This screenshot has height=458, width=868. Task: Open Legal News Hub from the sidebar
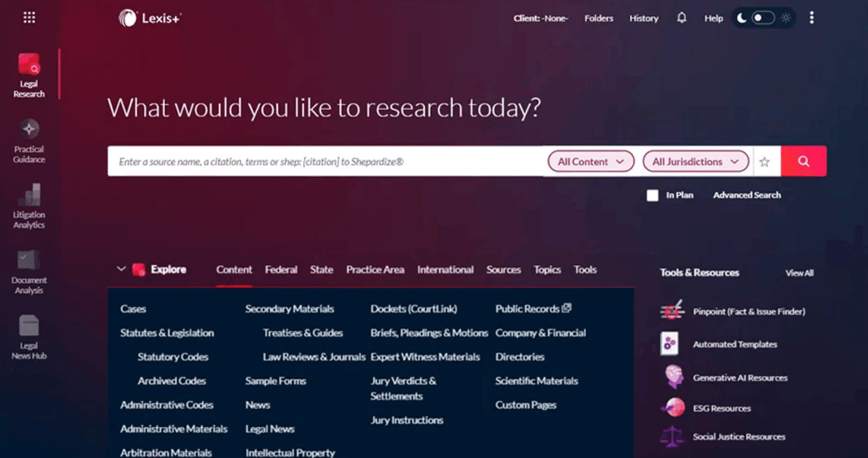click(x=29, y=337)
